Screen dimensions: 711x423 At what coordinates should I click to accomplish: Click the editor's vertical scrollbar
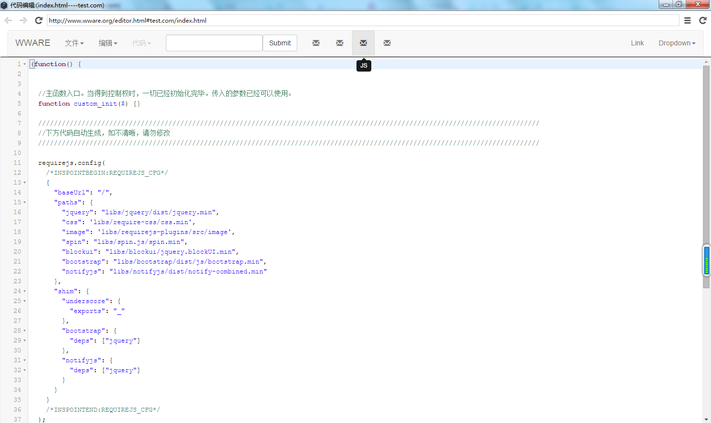pyautogui.click(x=706, y=260)
